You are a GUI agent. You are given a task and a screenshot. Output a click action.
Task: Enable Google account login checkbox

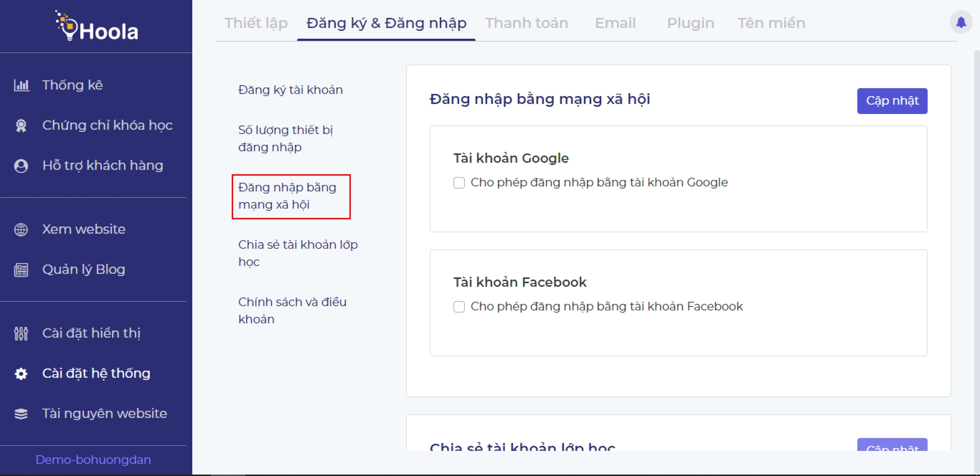(x=459, y=182)
